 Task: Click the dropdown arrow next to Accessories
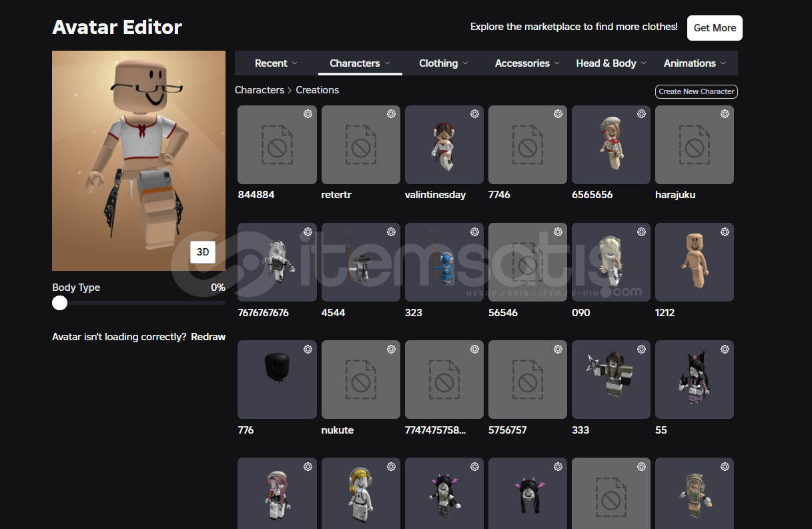[x=556, y=63]
